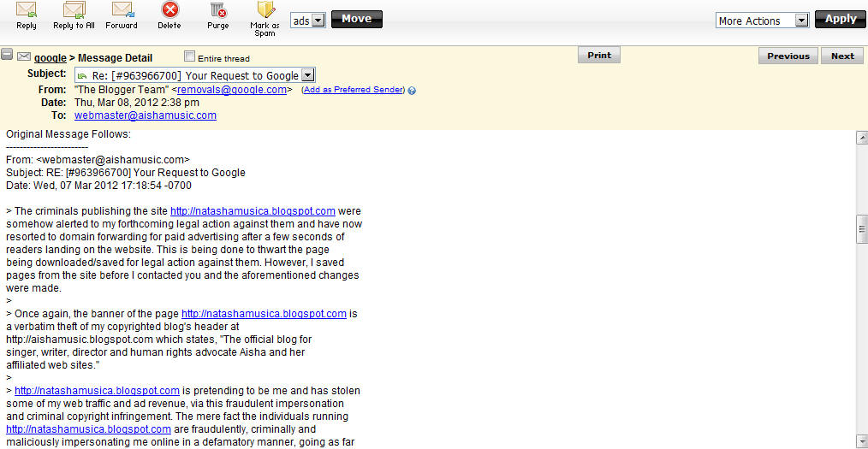This screenshot has width=868, height=449.
Task: Click the Print button
Action: pos(599,56)
